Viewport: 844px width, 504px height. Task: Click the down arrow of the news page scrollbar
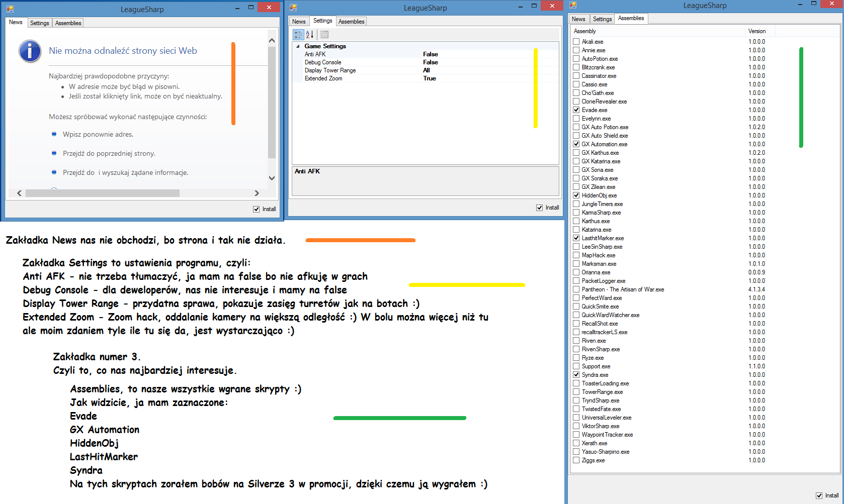point(272,178)
